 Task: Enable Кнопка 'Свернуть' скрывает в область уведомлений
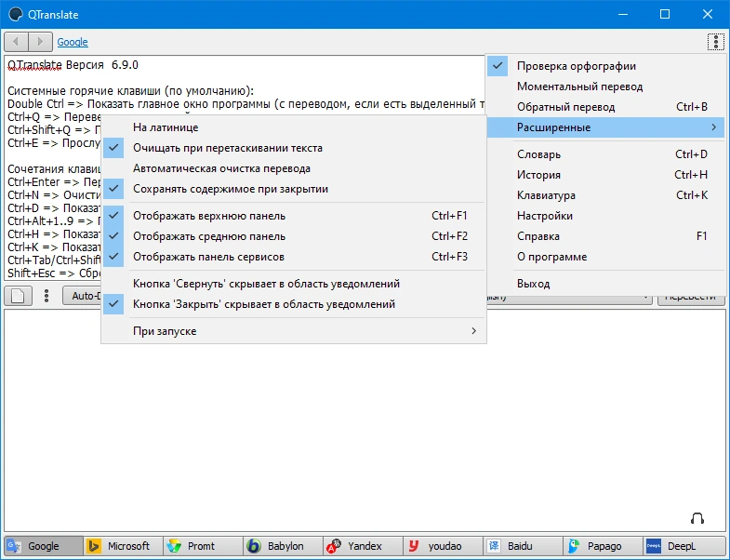click(294, 284)
